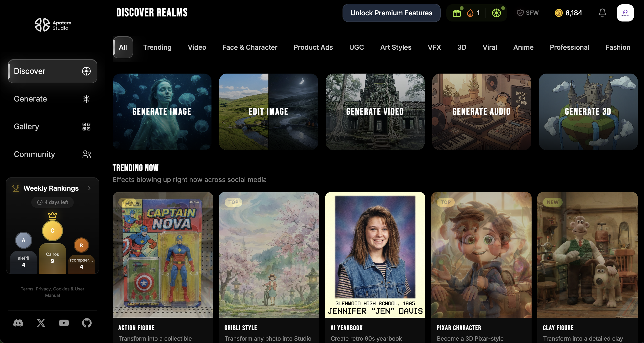Open the GitHub icon

[87, 323]
